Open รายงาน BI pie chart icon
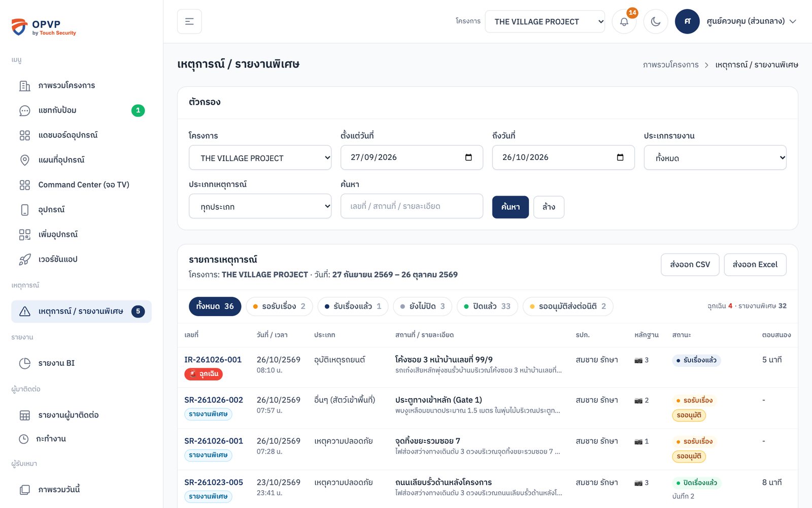This screenshot has width=812, height=508. click(24, 363)
